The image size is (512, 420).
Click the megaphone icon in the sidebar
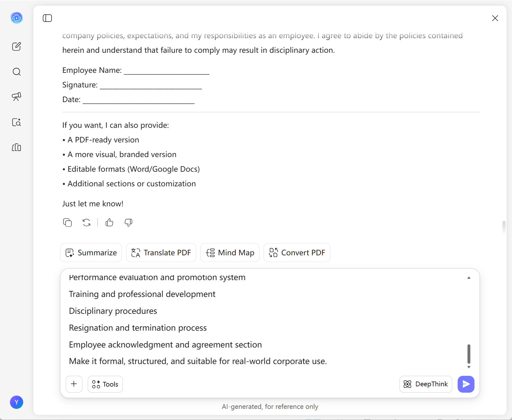(x=17, y=97)
